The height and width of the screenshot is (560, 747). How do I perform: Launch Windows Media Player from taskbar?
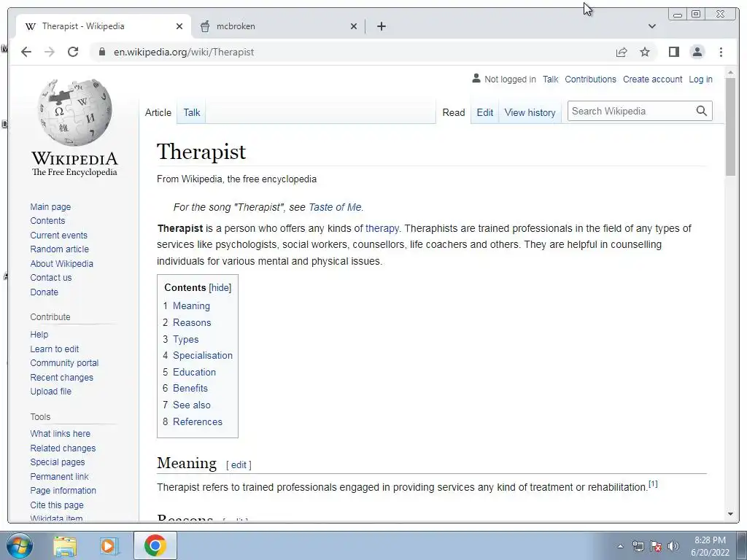point(109,545)
